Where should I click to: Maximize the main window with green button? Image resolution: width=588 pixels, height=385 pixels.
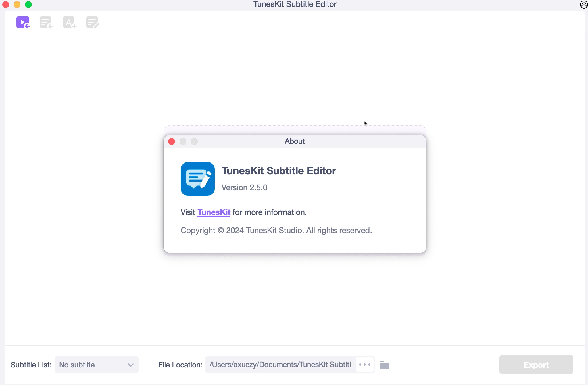tap(28, 5)
